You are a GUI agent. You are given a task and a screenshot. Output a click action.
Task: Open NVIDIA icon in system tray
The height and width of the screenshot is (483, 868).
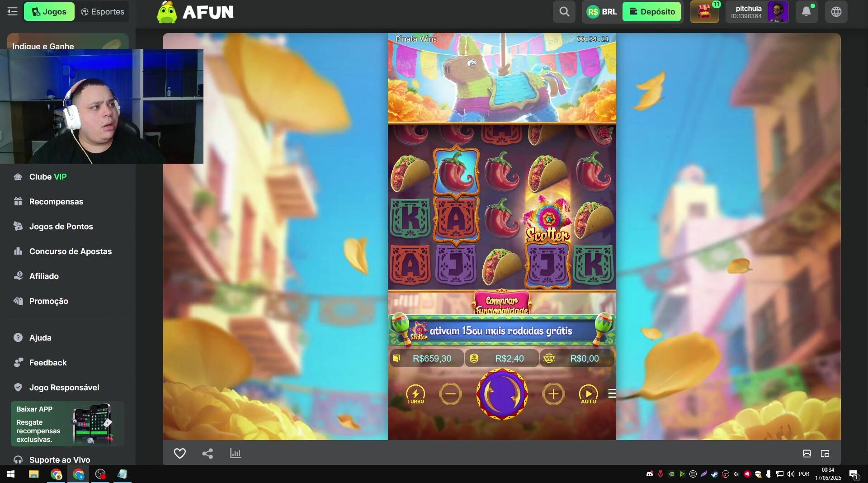[x=671, y=474]
